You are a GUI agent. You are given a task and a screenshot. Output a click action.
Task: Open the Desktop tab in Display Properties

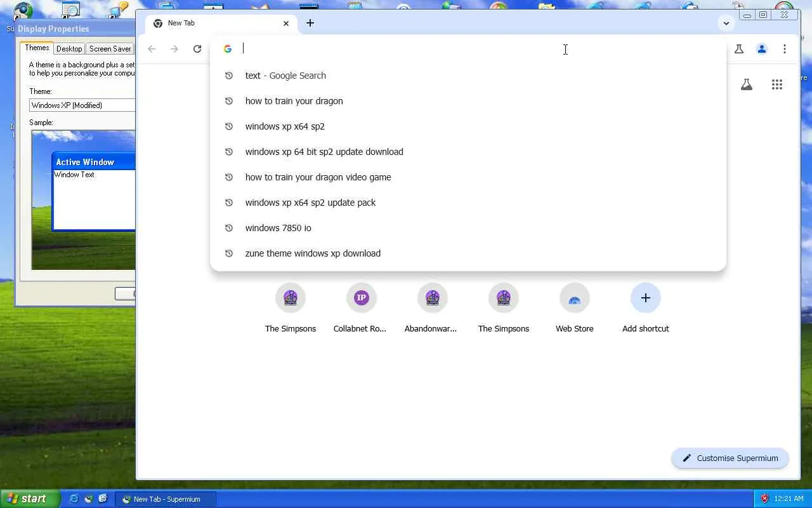69,49
